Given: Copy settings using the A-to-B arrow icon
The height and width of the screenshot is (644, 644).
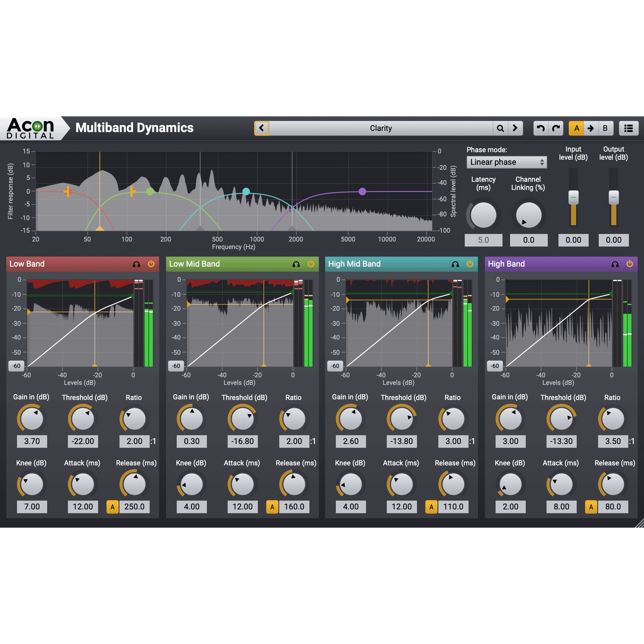Looking at the screenshot, I should (591, 128).
